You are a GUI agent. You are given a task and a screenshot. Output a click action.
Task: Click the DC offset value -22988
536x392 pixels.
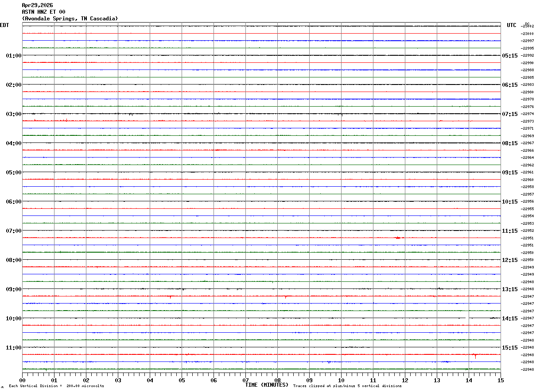pyautogui.click(x=527, y=70)
